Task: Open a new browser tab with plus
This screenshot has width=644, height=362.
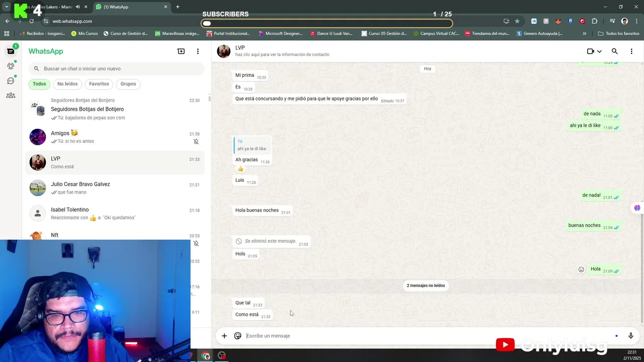Action: [x=178, y=7]
